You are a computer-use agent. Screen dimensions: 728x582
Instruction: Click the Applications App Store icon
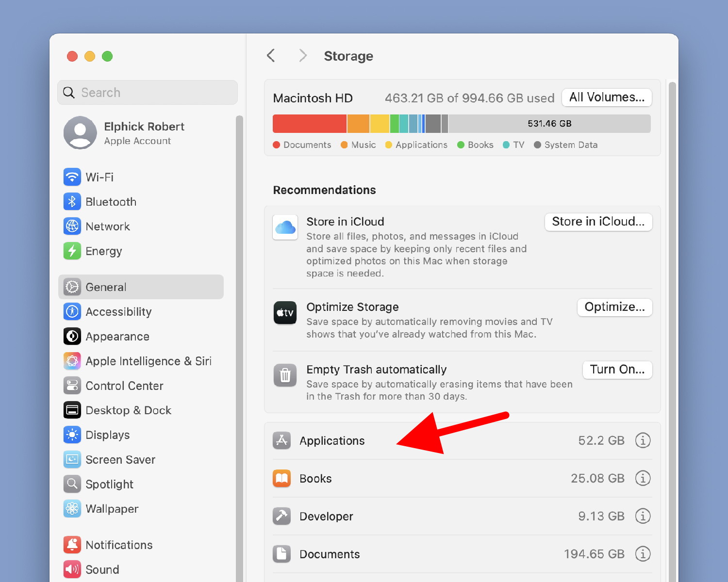point(282,440)
